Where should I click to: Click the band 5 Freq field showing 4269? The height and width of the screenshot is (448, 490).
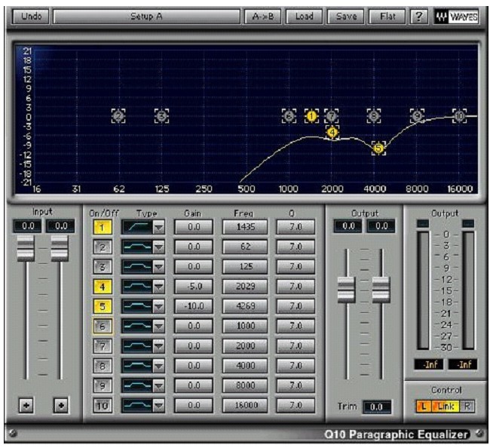pyautogui.click(x=246, y=306)
